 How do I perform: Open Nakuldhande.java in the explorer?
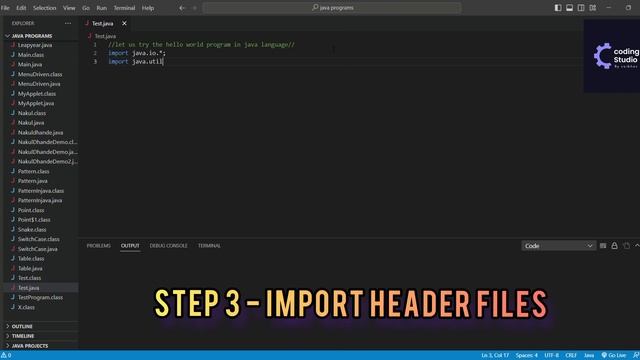(x=40, y=132)
